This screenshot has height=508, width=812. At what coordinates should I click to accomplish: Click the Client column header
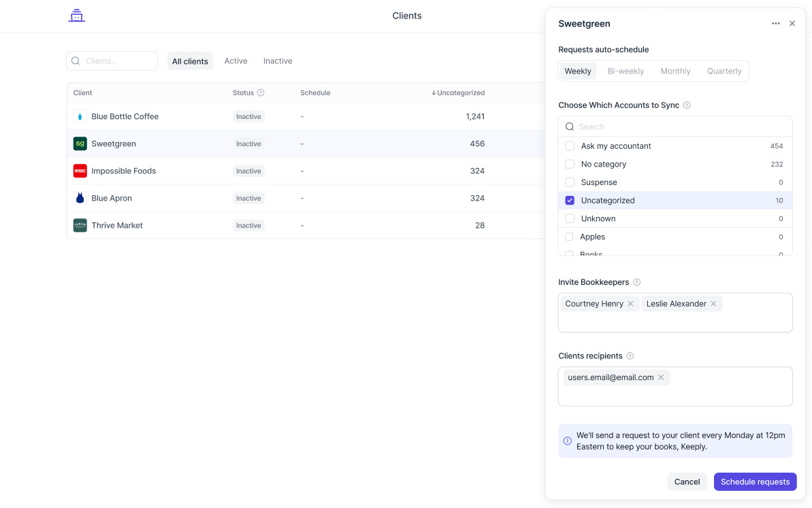pos(83,92)
